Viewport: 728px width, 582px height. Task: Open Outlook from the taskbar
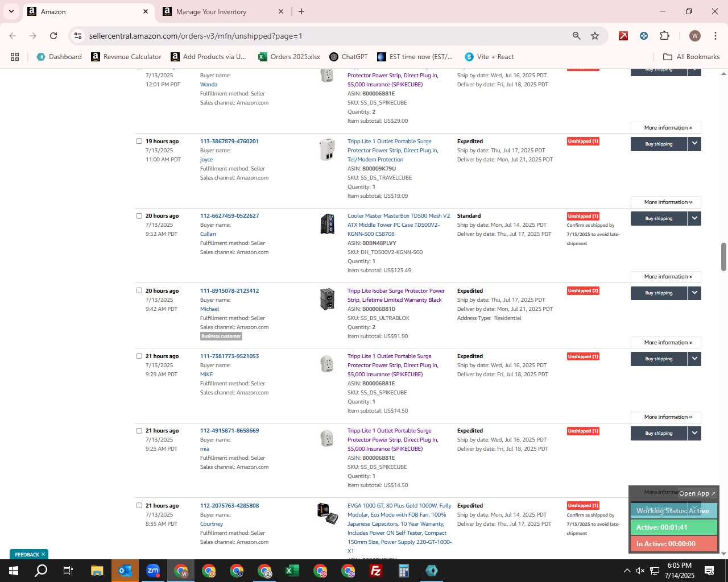pyautogui.click(x=125, y=571)
